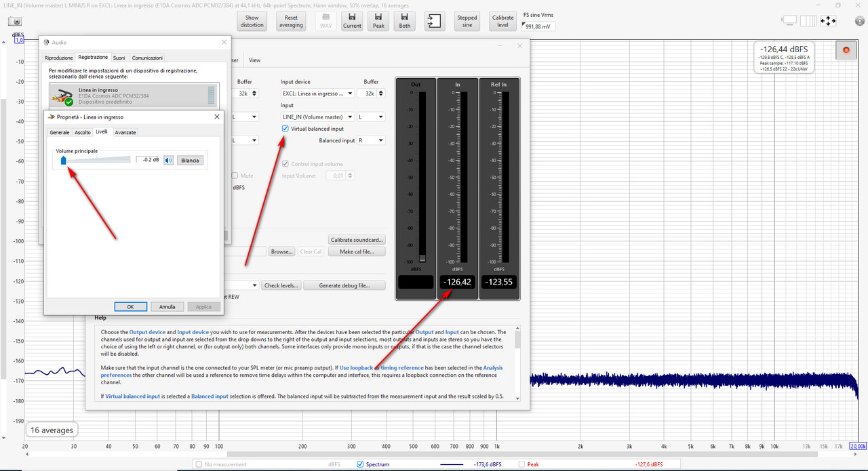Close the Audio dialog window
This screenshot has width=868, height=471.
click(223, 42)
